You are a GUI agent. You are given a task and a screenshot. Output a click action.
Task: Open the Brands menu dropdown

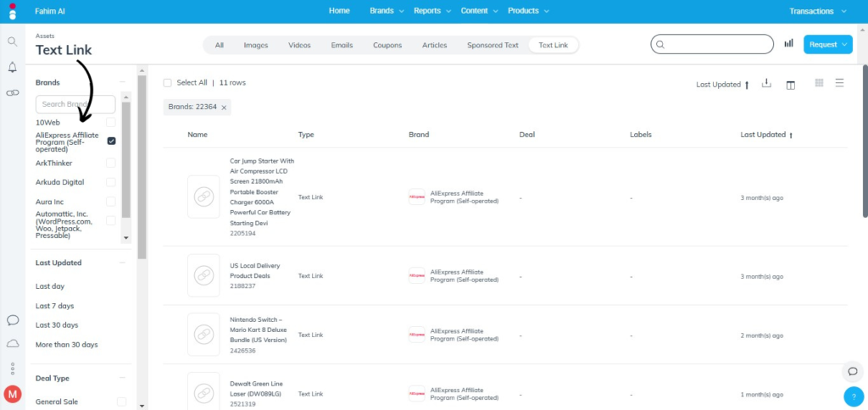(387, 10)
